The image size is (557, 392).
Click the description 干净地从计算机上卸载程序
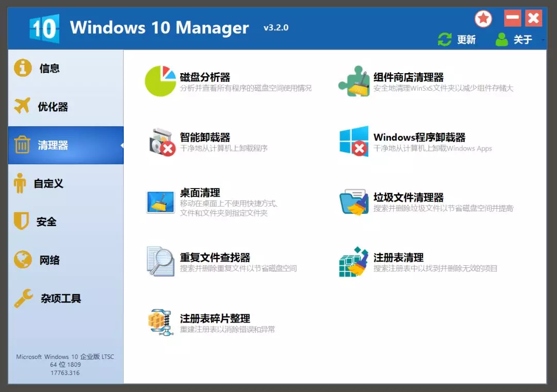coord(224,148)
